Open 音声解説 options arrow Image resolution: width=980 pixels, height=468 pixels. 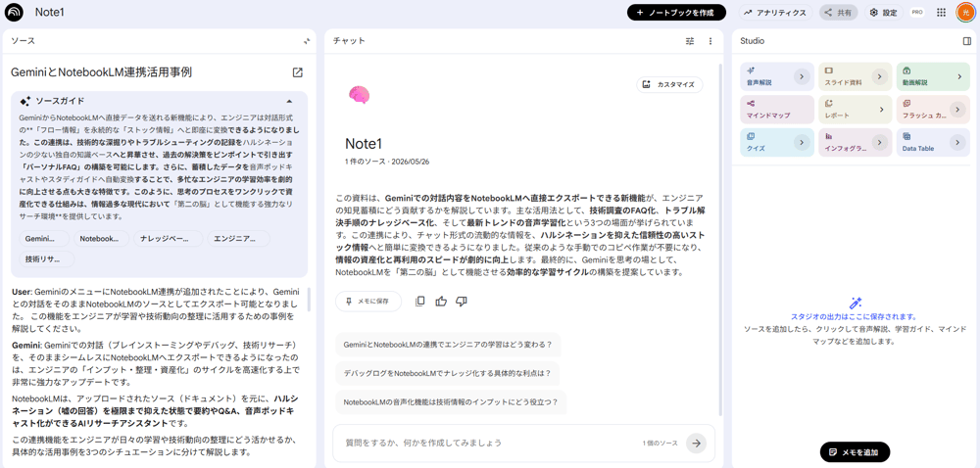point(802,76)
